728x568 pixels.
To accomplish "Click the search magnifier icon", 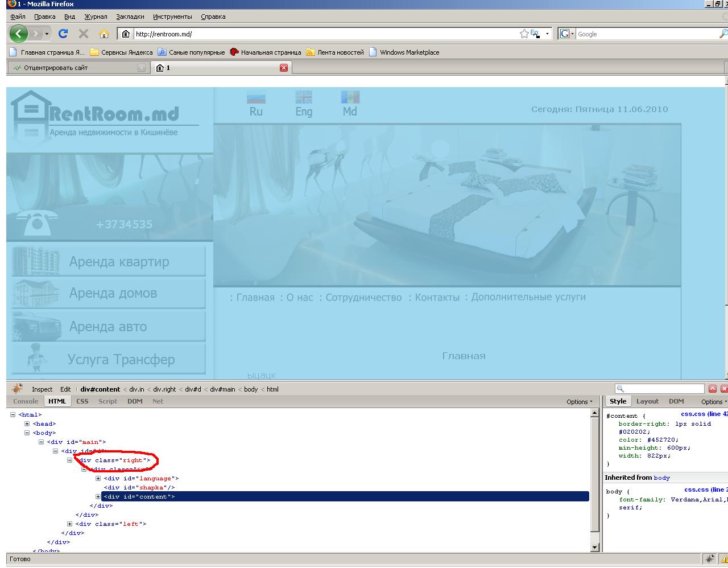I will coord(723,34).
